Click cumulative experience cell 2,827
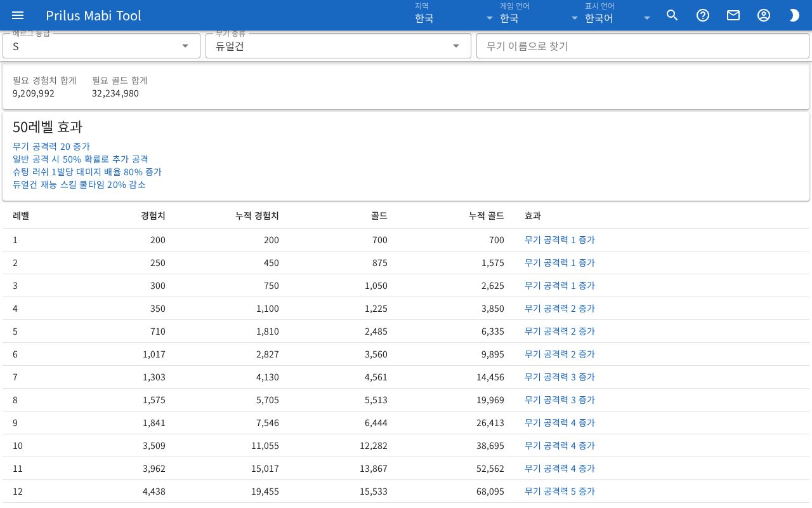Screen dimensions: 812x508 point(268,354)
